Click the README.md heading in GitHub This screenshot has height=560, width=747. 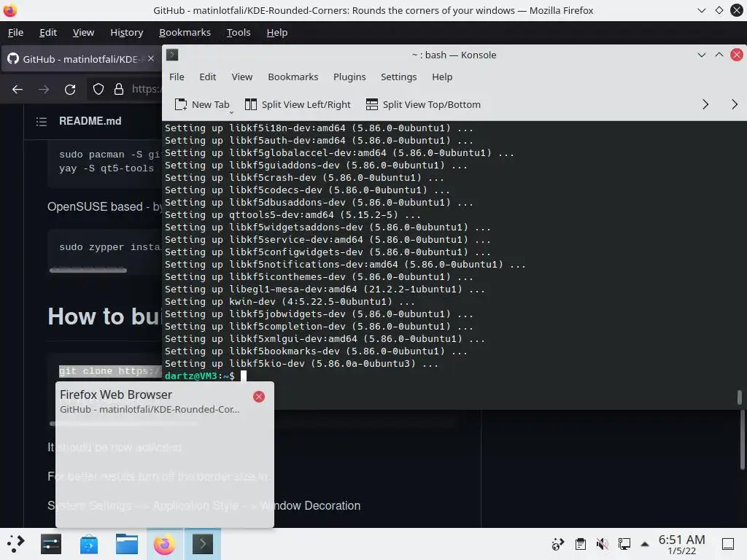click(x=90, y=121)
